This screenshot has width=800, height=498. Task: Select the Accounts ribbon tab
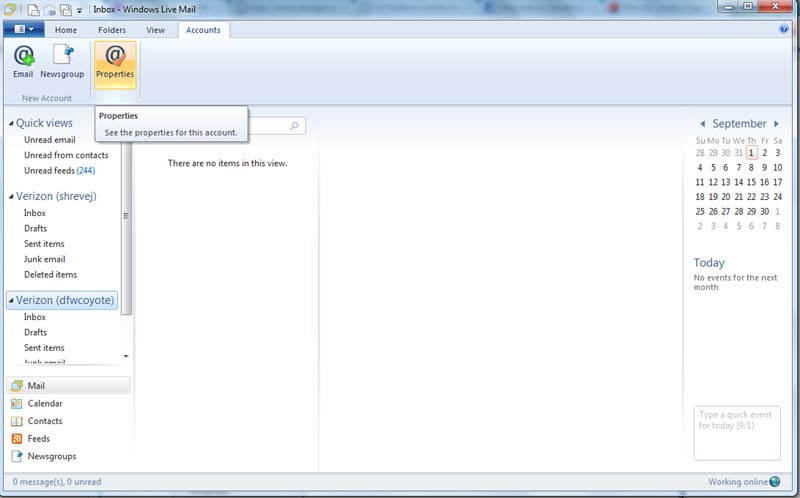pyautogui.click(x=203, y=30)
